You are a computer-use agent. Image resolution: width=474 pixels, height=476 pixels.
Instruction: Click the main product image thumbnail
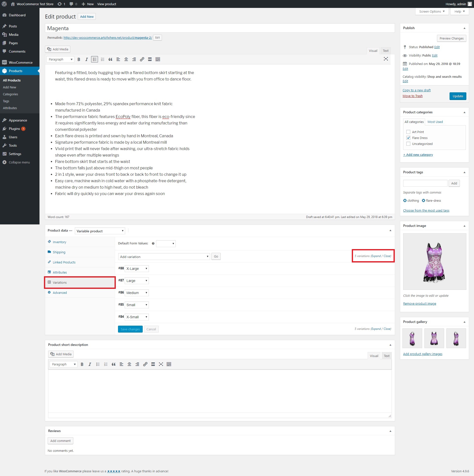click(x=434, y=261)
